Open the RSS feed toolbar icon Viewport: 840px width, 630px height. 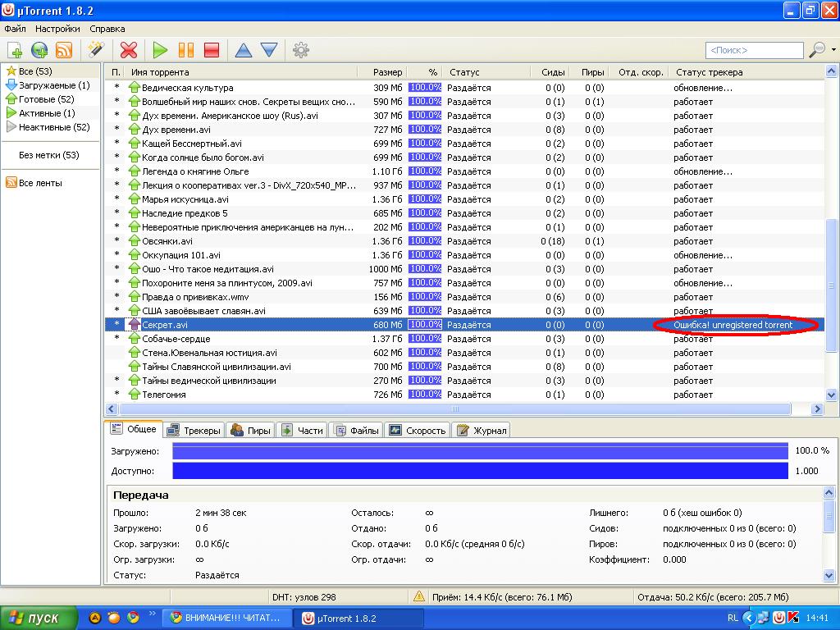click(x=64, y=50)
